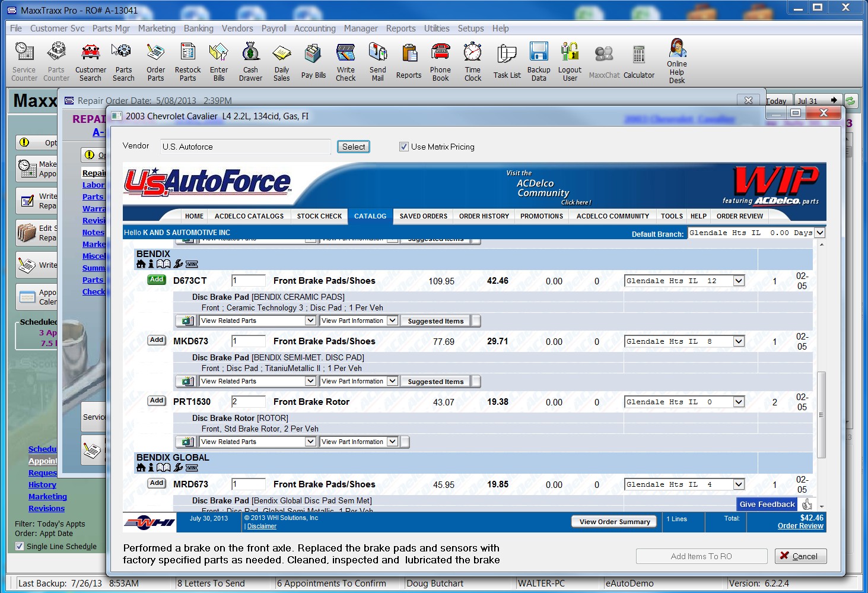868x593 pixels.
Task: Click the Order Parts toolbar icon
Action: click(155, 62)
